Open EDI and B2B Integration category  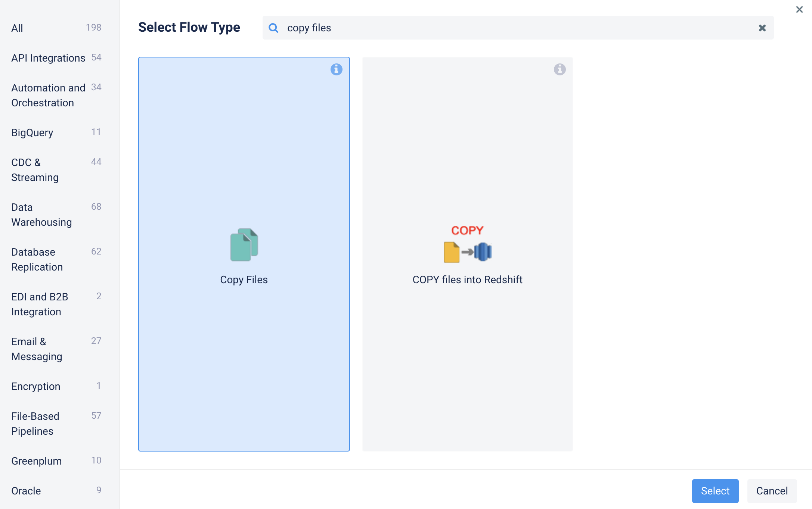pos(56,304)
